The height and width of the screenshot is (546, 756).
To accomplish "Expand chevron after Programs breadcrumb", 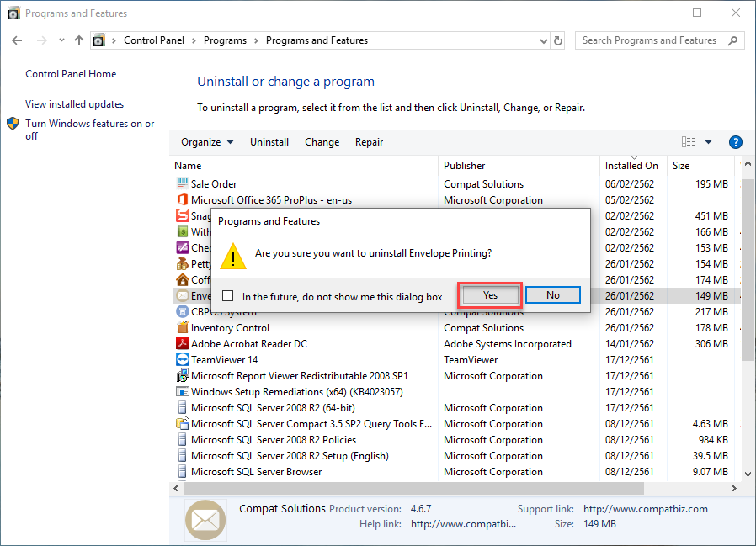I will tap(256, 40).
